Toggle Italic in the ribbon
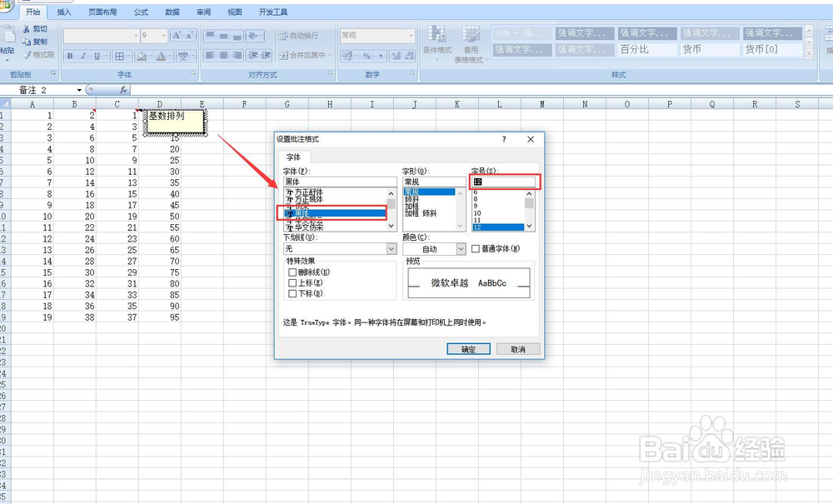Viewport: 833px width, 504px height. (82, 56)
